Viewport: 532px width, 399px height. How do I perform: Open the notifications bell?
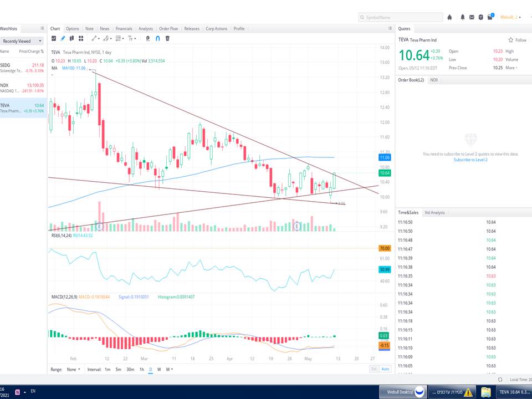463,17
